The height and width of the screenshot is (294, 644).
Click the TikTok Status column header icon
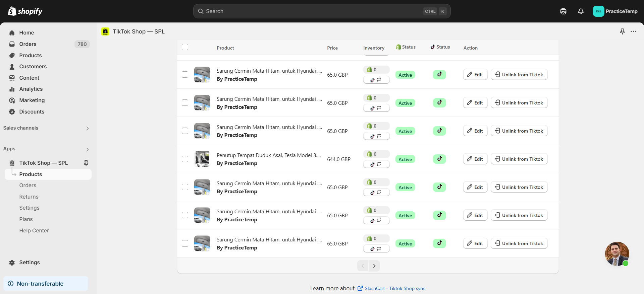coord(433,47)
